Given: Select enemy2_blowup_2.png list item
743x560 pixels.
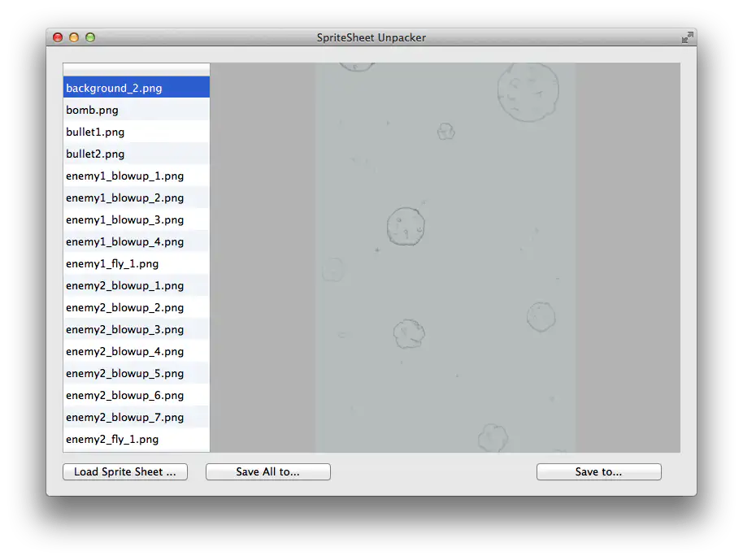Looking at the screenshot, I should (136, 307).
